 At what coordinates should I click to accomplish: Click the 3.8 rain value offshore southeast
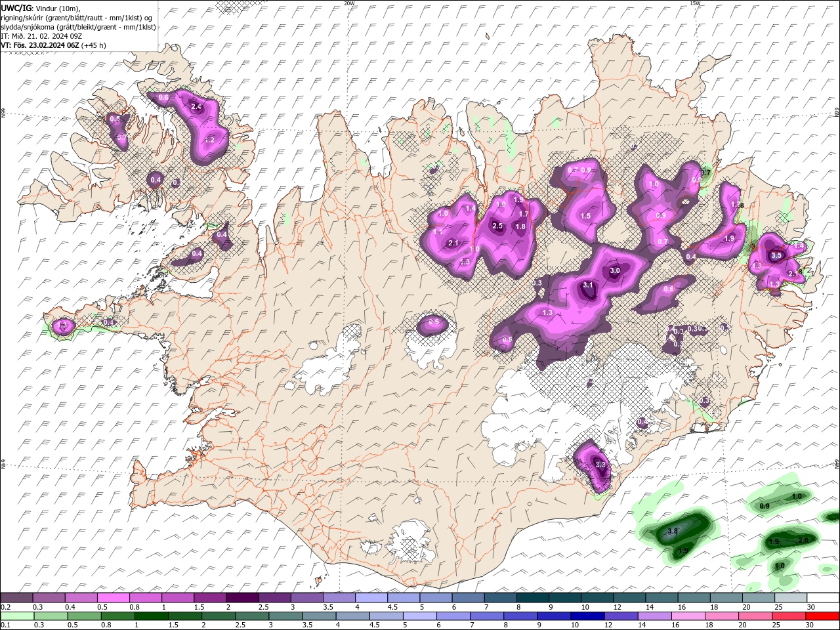673,531
